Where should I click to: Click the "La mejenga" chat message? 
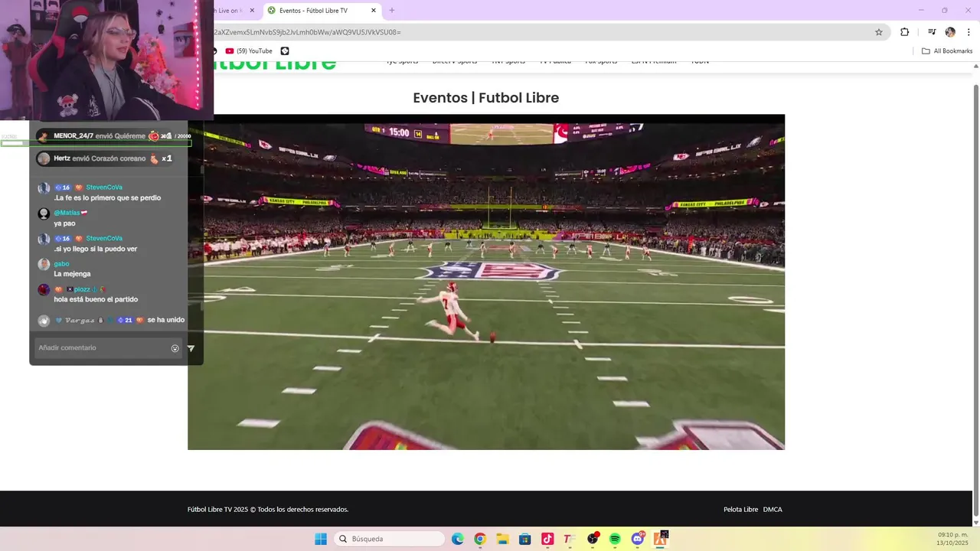pos(72,274)
